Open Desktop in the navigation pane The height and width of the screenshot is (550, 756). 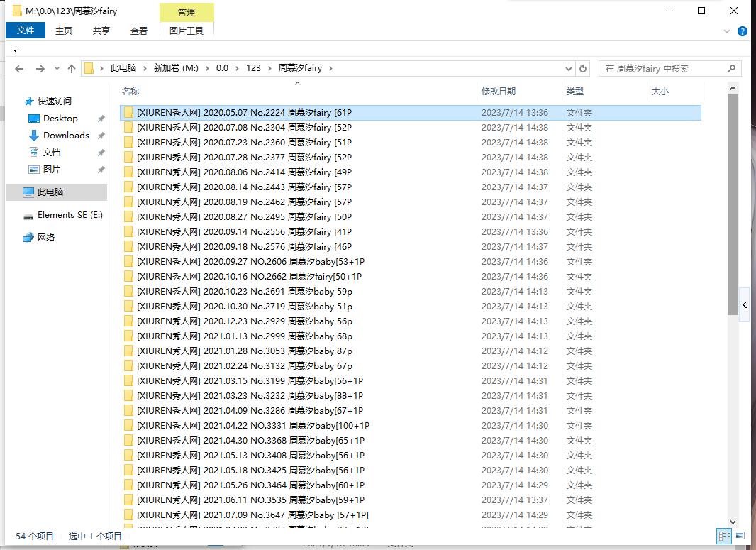click(60, 119)
